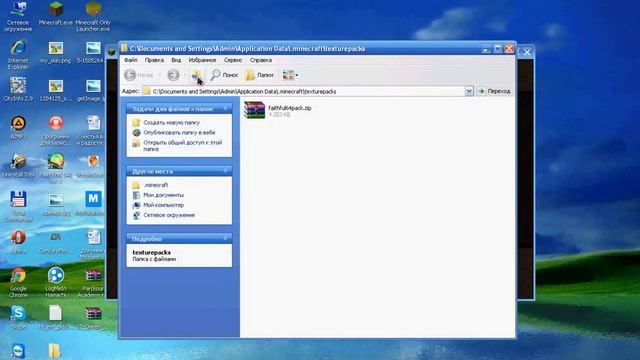The height and width of the screenshot is (360, 640).
Task: Select the Uninstall Tool desktop icon
Action: pos(18,166)
